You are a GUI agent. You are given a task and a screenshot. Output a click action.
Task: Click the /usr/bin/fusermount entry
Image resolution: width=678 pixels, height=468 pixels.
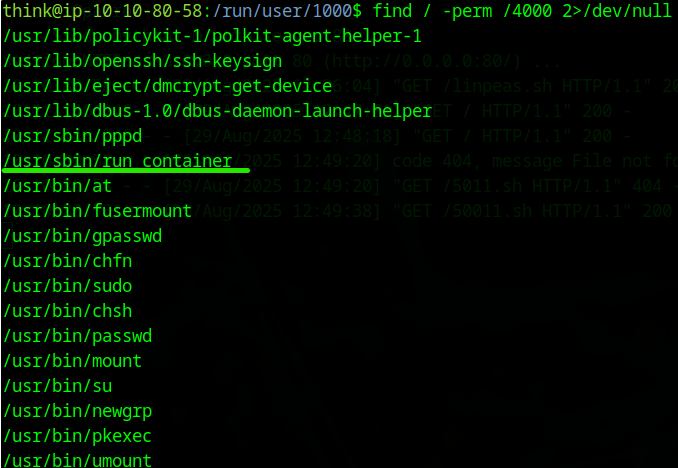(97, 211)
